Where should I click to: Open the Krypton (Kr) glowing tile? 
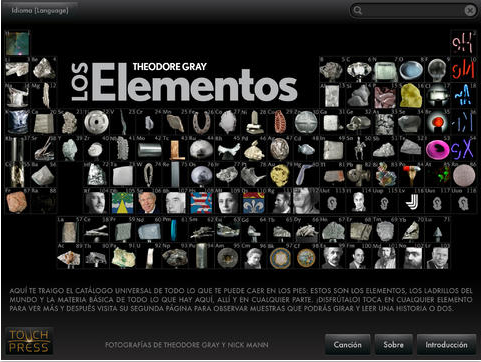pyautogui.click(x=463, y=122)
